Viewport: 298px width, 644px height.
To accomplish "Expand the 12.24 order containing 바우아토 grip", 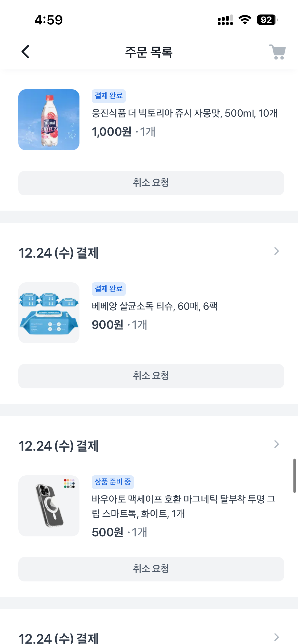I will tap(277, 444).
